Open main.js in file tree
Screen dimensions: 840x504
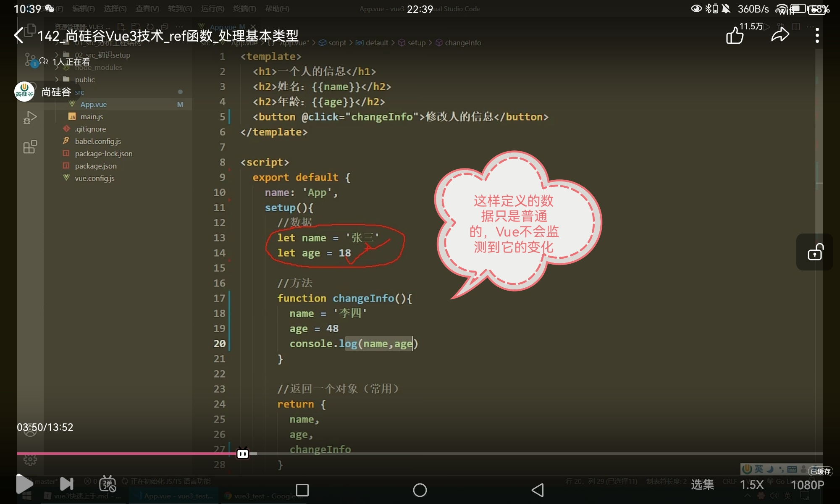coord(92,117)
